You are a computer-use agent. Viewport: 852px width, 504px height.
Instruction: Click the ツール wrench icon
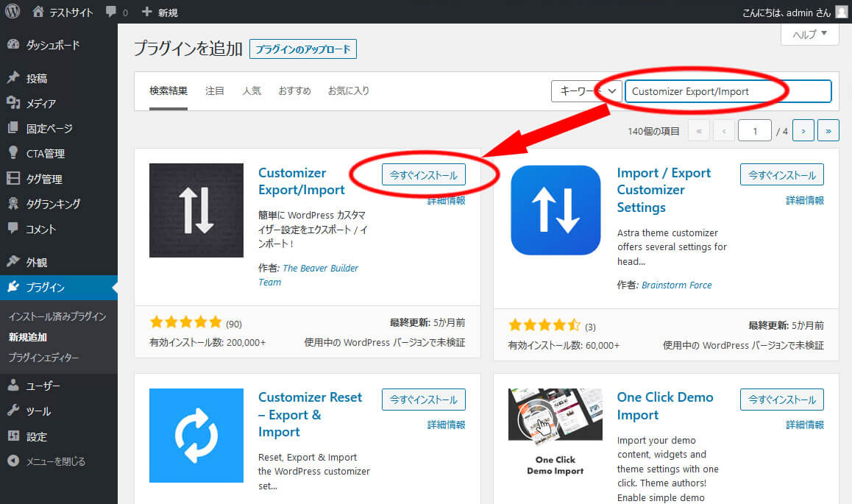(13, 411)
